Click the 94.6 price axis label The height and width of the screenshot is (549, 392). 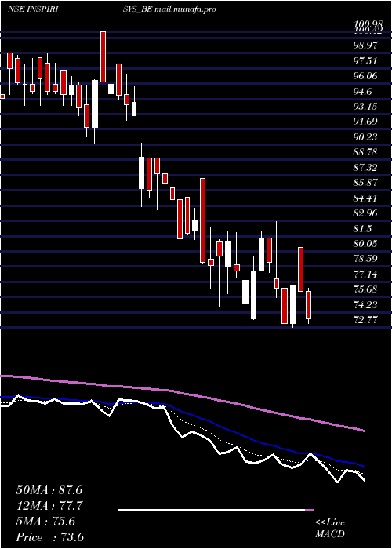pos(362,91)
